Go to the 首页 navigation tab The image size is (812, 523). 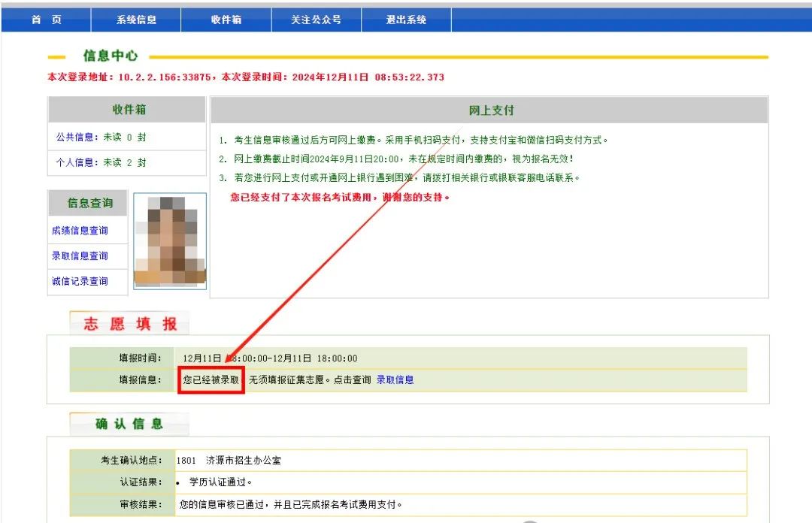[x=46, y=20]
